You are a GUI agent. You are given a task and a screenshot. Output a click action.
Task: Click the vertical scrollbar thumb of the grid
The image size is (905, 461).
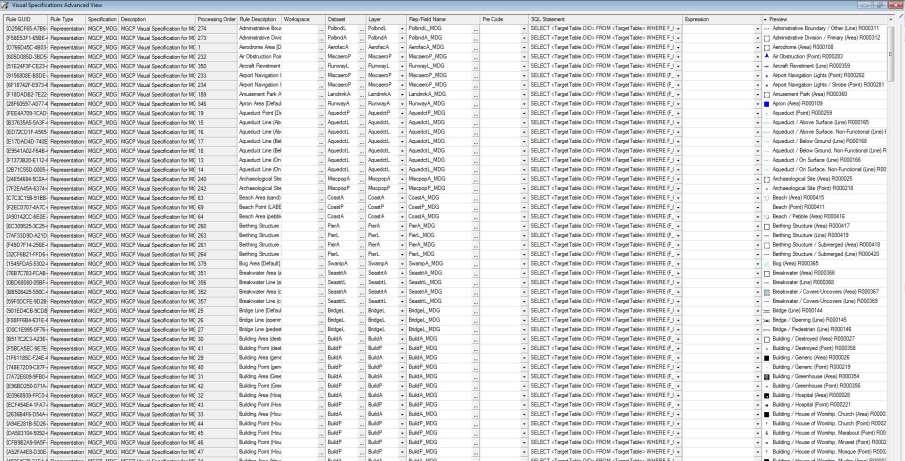(891, 53)
